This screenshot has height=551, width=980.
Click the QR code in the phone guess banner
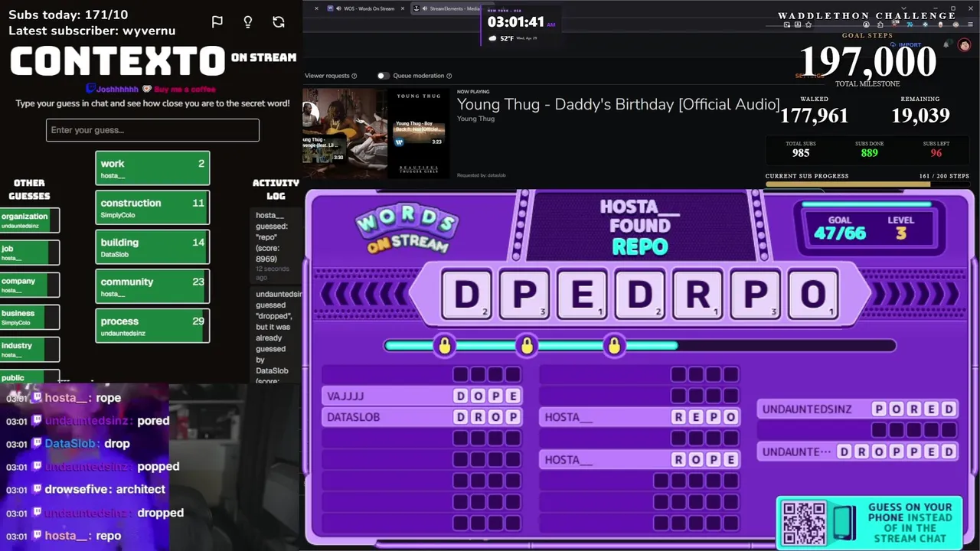pos(804,522)
